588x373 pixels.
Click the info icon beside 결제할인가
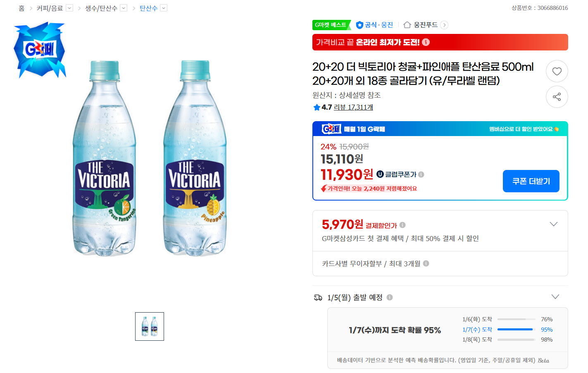tap(403, 225)
